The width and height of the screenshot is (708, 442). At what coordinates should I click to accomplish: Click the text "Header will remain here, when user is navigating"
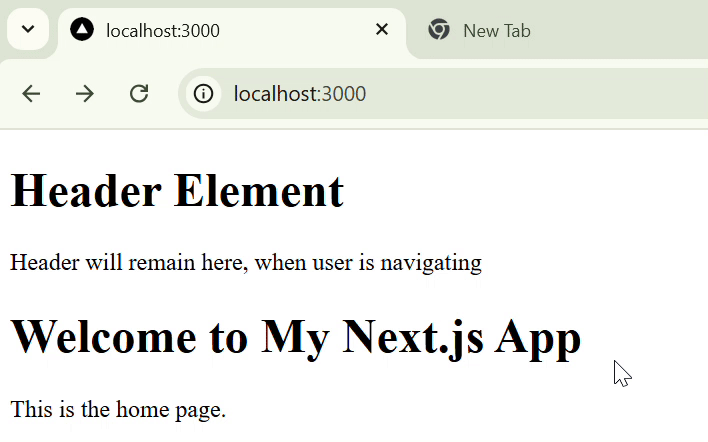[246, 263]
